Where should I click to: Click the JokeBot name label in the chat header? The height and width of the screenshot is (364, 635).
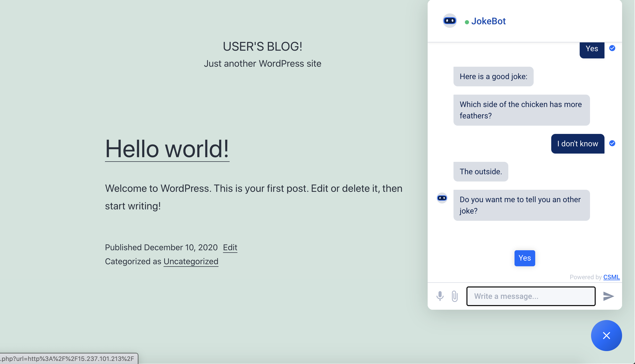click(x=489, y=21)
